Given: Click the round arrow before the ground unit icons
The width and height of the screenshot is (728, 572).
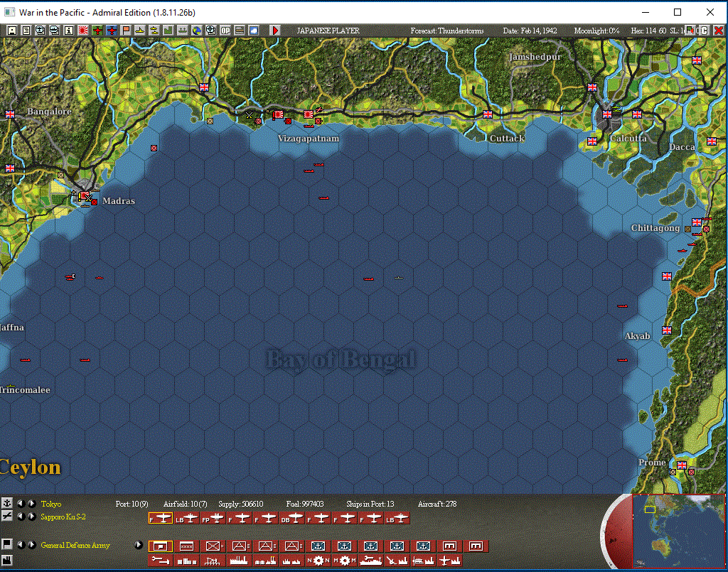Looking at the screenshot, I should point(139,544).
